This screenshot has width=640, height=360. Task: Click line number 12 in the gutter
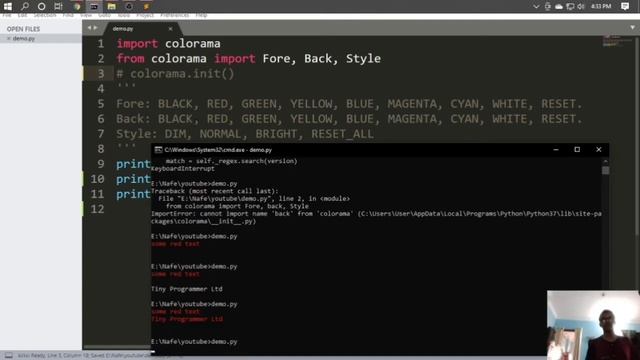pyautogui.click(x=97, y=209)
